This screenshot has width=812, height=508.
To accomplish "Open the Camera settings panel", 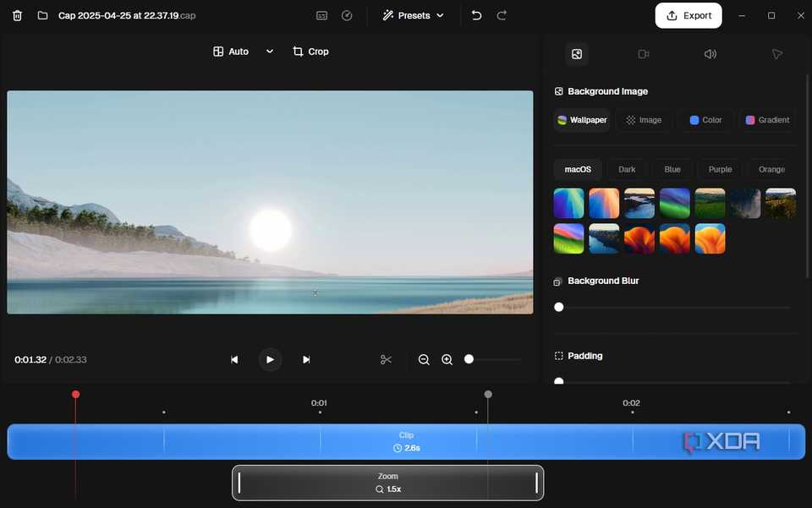I will (x=643, y=53).
